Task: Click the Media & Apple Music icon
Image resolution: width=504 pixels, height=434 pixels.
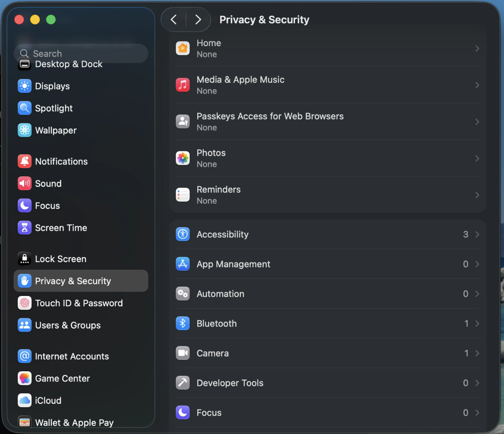Action: click(x=183, y=85)
